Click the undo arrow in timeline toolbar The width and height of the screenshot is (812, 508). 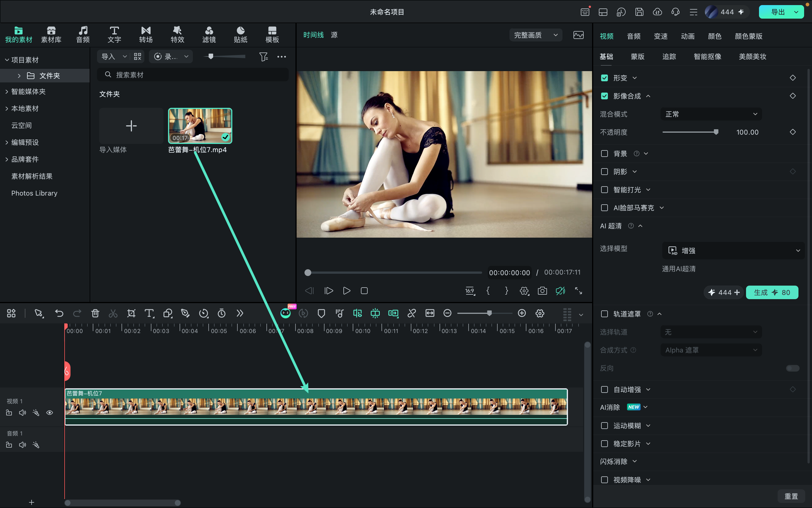(59, 313)
